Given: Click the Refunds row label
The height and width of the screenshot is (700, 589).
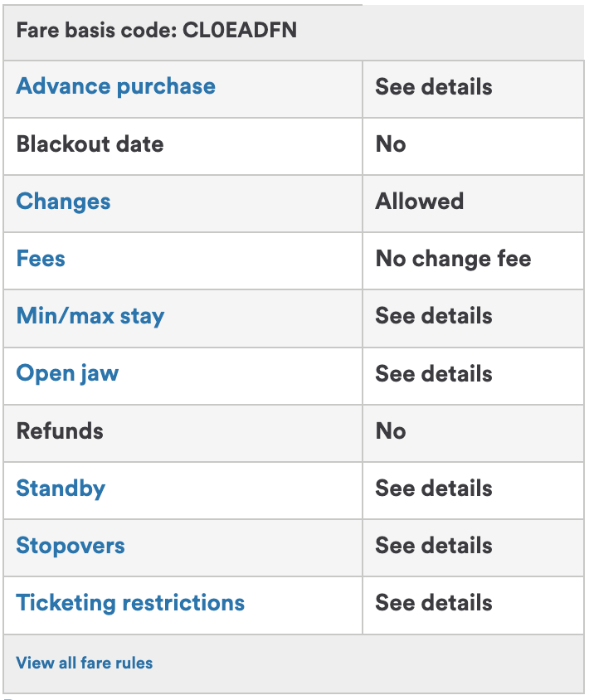Looking at the screenshot, I should click(x=60, y=431).
